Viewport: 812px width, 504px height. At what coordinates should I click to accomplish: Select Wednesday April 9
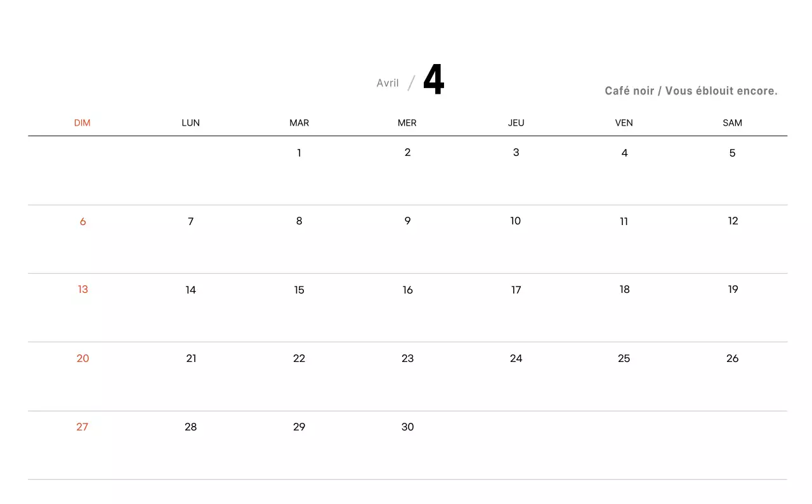[x=407, y=221]
